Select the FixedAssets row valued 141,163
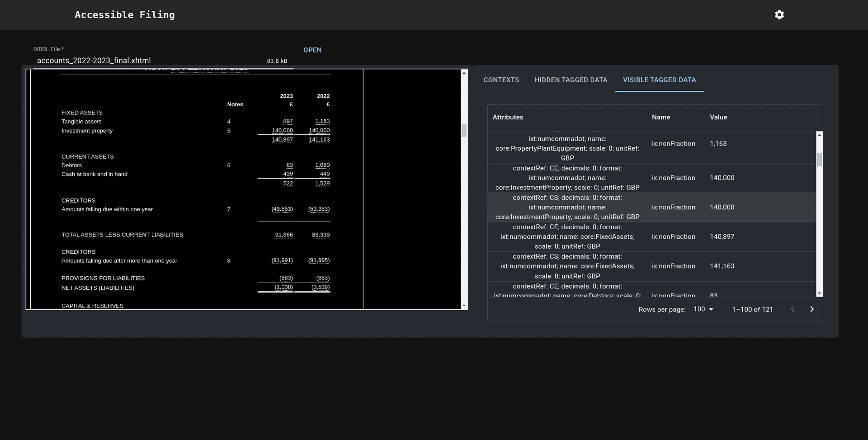Viewport: 868px width, 440px height. click(652, 266)
